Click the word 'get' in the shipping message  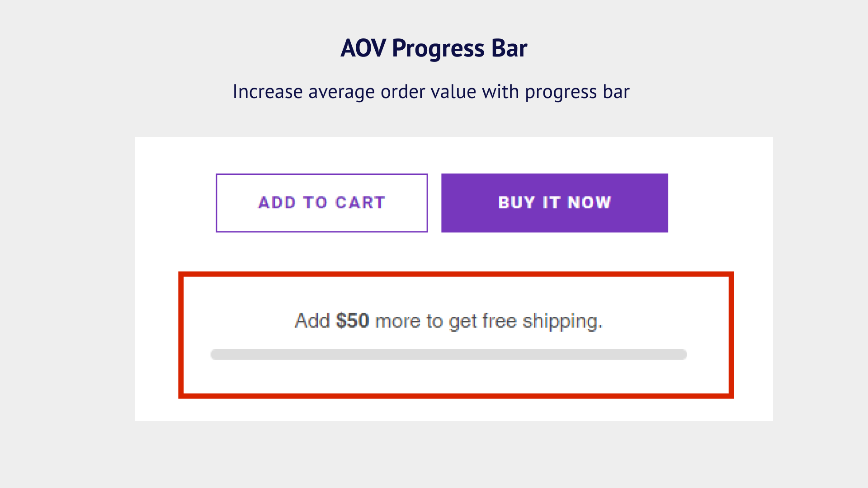(x=463, y=322)
